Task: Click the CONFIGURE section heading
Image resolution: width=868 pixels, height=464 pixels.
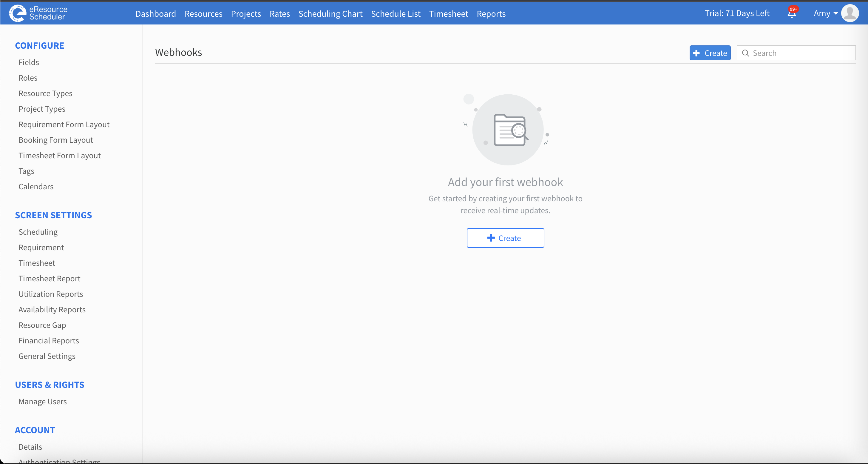Action: tap(40, 45)
